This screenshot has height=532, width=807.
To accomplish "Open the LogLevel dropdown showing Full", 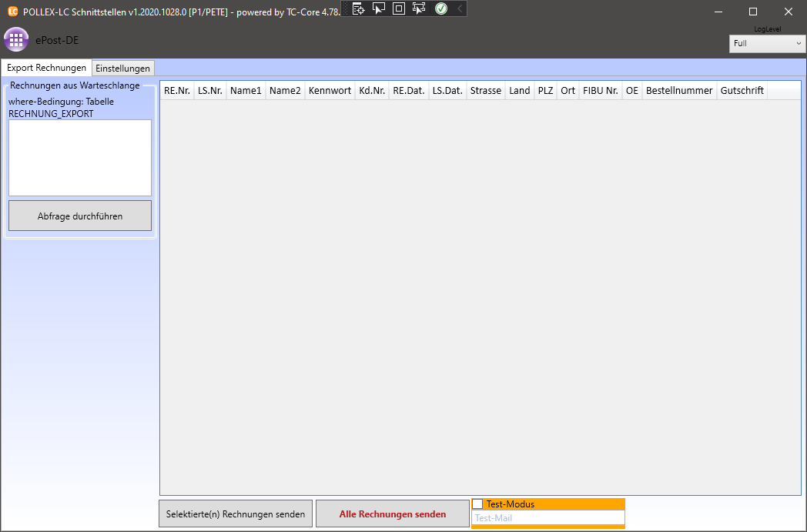I will tap(767, 44).
